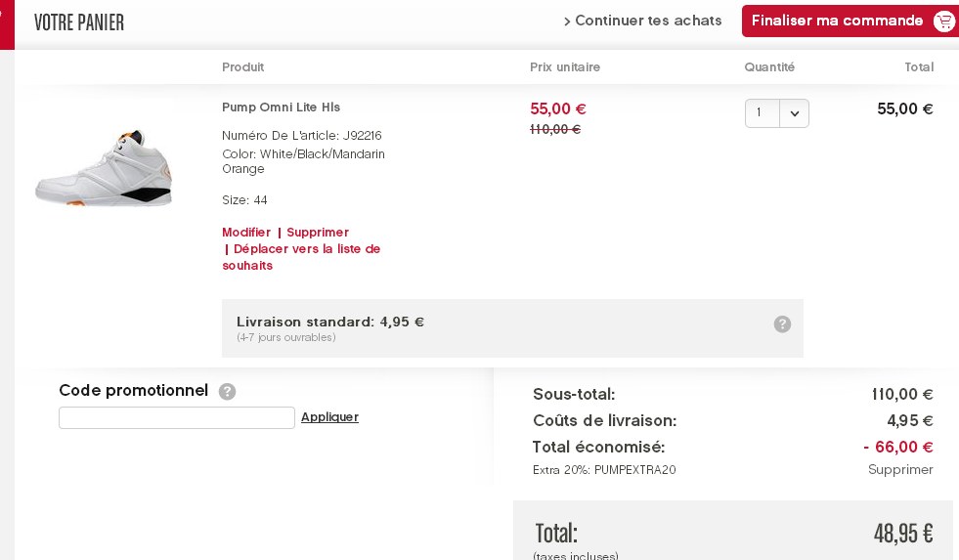Click the red unit price 55,00 €

(x=558, y=109)
